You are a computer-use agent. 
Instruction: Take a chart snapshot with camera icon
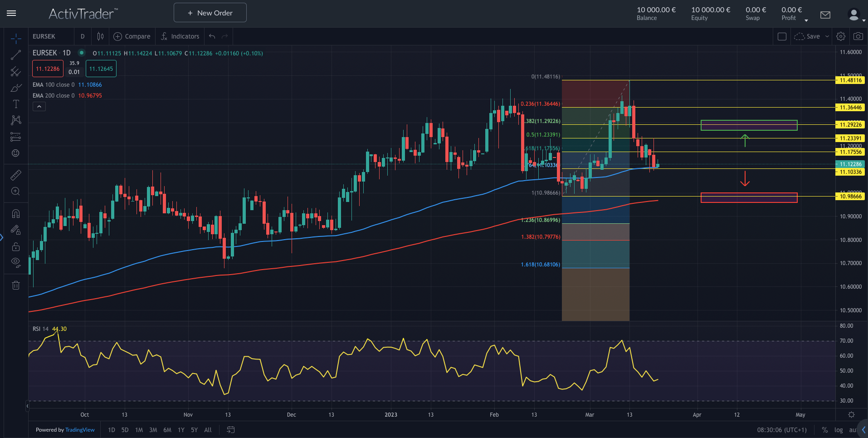pos(858,36)
